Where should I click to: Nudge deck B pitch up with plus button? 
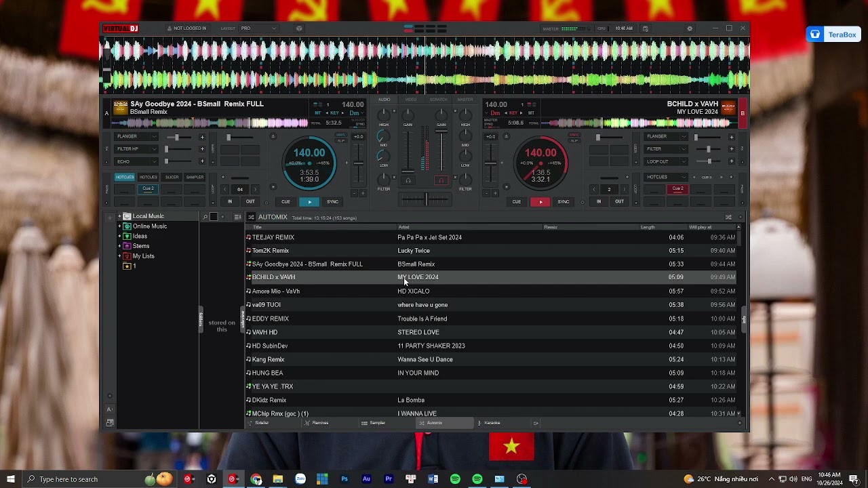[494, 193]
